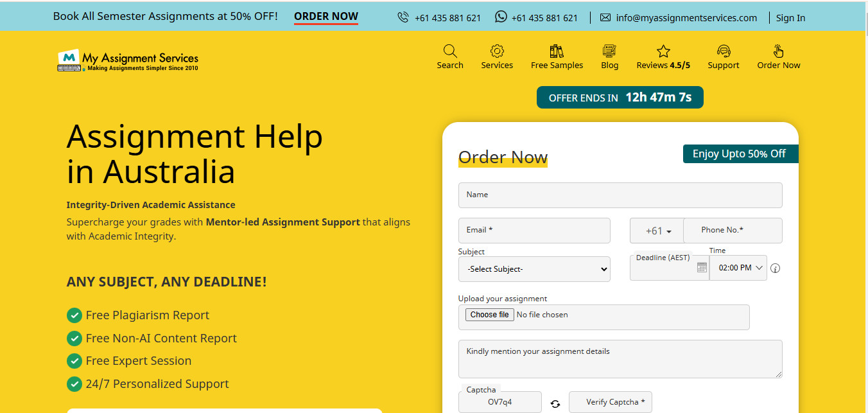Click the assignment details text area
This screenshot has height=413, width=868.
[x=620, y=359]
